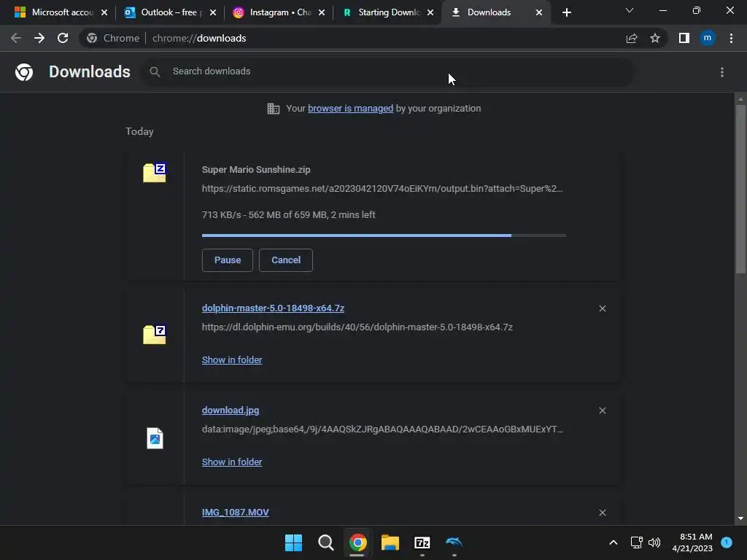The height and width of the screenshot is (560, 747).
Task: Close the Instagram tab
Action: (322, 13)
